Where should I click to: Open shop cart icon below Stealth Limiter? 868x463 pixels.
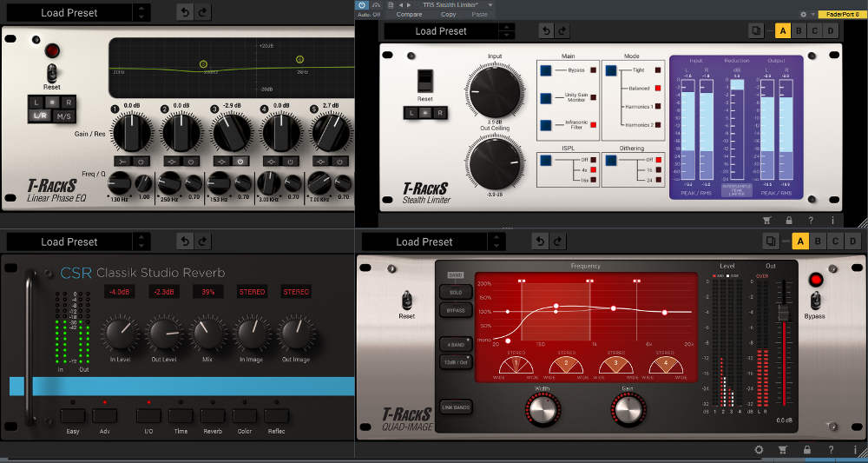point(766,220)
